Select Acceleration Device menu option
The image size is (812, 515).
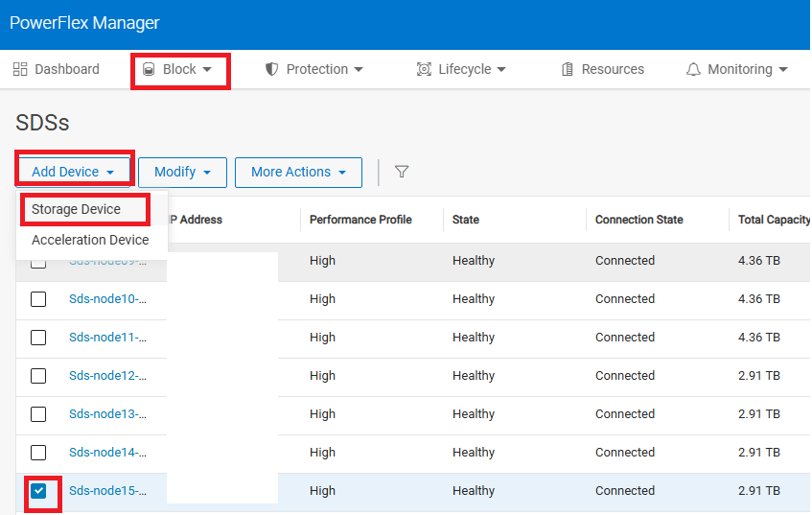point(90,240)
